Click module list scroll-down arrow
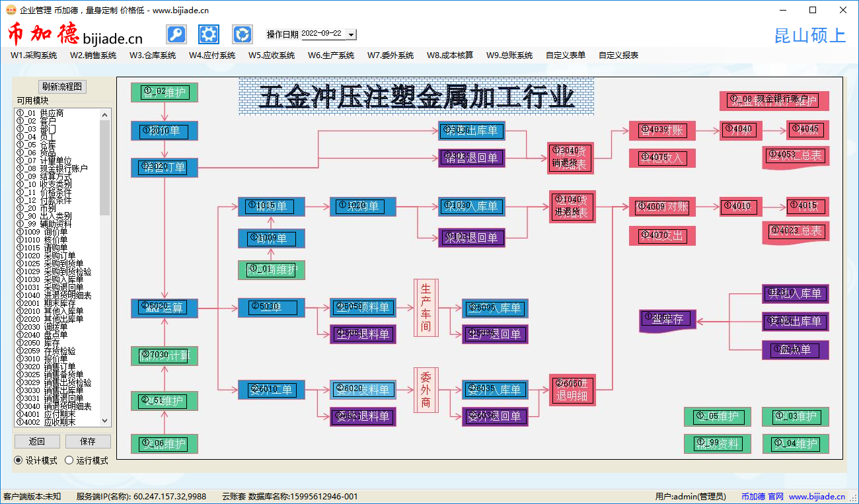The width and height of the screenshot is (859, 504). [105, 420]
